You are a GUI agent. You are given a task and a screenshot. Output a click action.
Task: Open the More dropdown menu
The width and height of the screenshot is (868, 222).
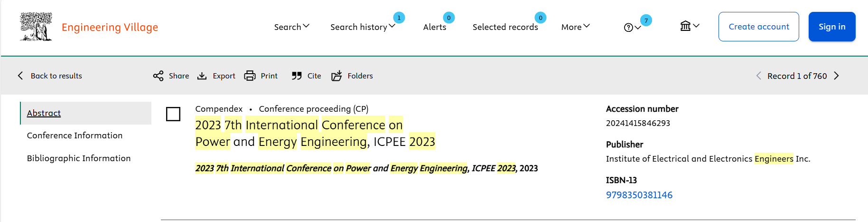tap(576, 27)
